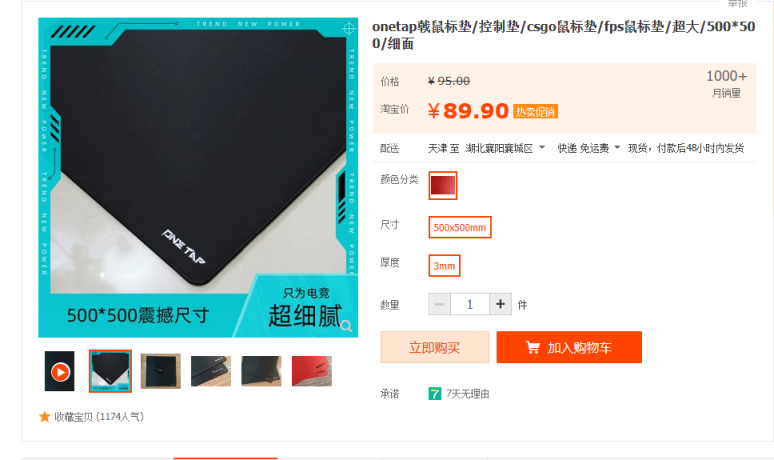
Task: Click the 热卖促销 promotion tag
Action: (535, 112)
